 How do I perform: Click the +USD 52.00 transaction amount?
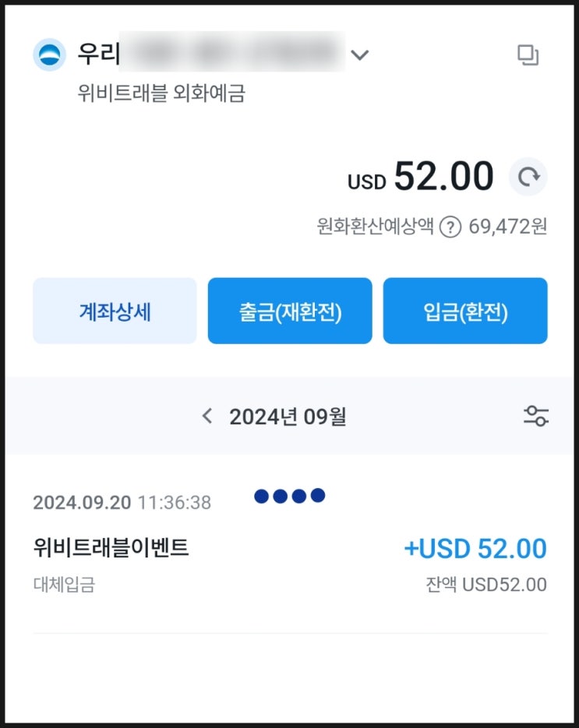point(475,548)
